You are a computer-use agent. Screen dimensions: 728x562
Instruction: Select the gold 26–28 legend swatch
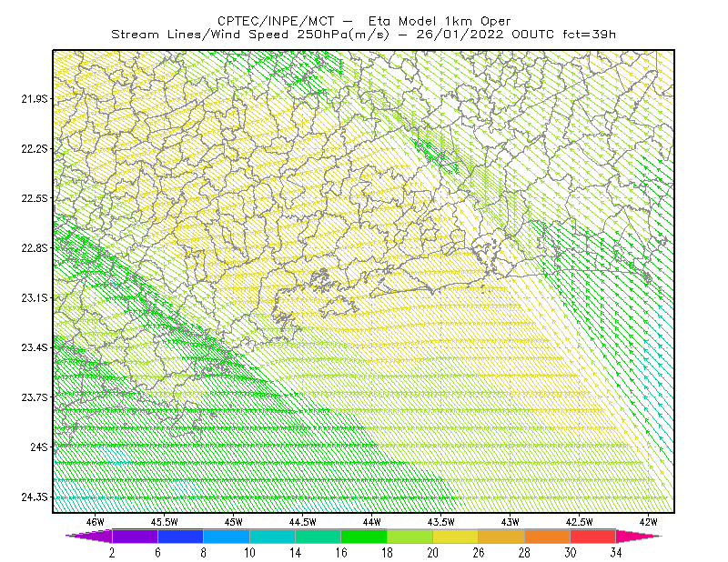501,536
